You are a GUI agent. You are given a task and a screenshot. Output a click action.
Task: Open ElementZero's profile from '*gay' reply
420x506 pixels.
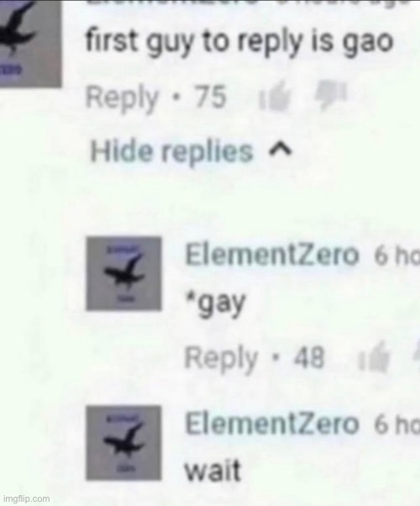click(x=271, y=255)
